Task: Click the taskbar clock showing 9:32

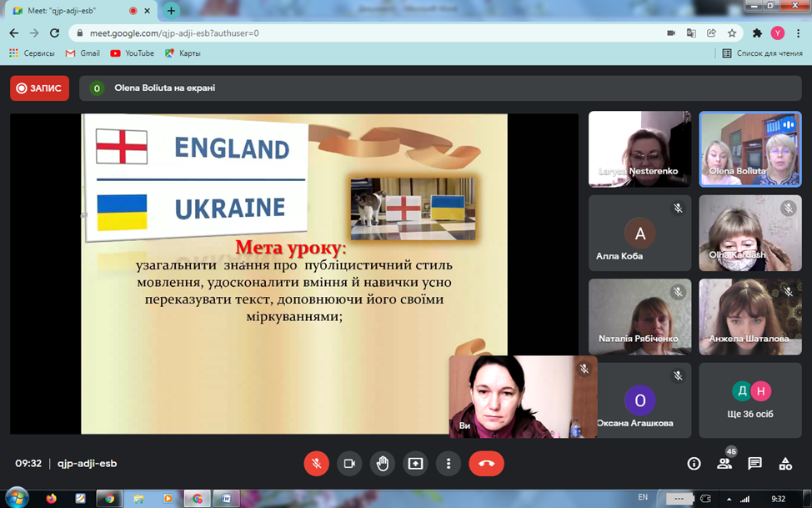Action: pos(779,499)
